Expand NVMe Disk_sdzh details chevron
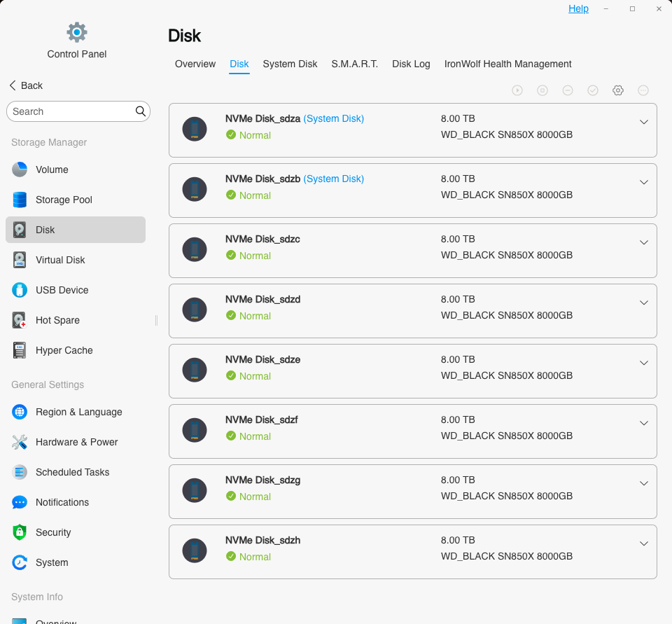 [644, 543]
